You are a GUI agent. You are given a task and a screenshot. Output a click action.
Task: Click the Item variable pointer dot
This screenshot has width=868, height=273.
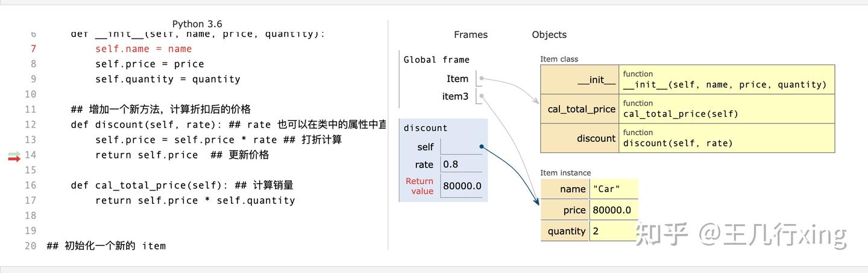tap(482, 79)
